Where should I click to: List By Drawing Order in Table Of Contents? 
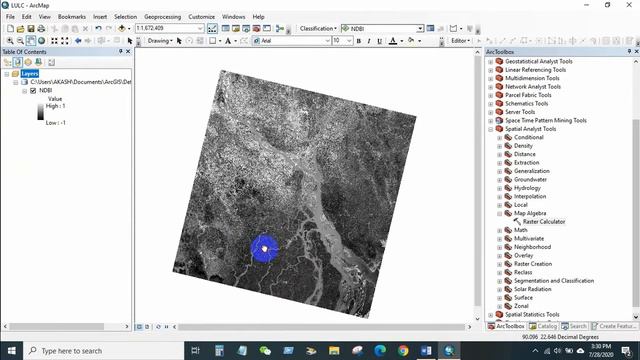[x=7, y=62]
